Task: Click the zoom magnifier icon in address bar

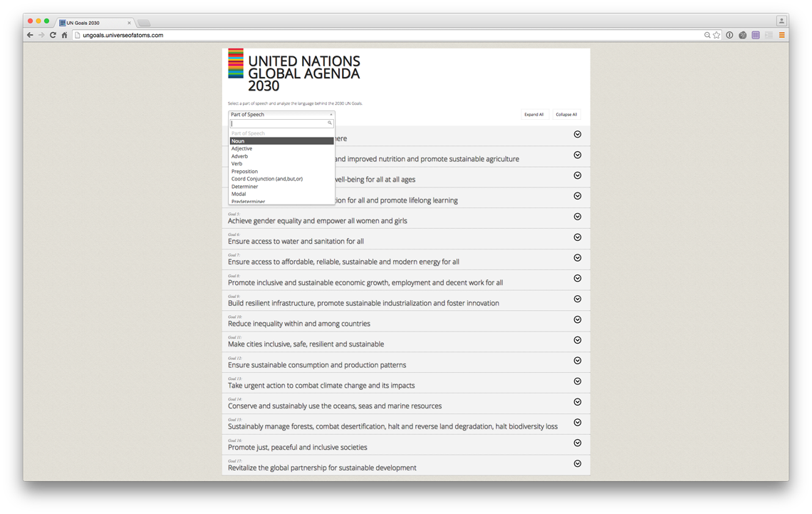Action: tap(707, 35)
